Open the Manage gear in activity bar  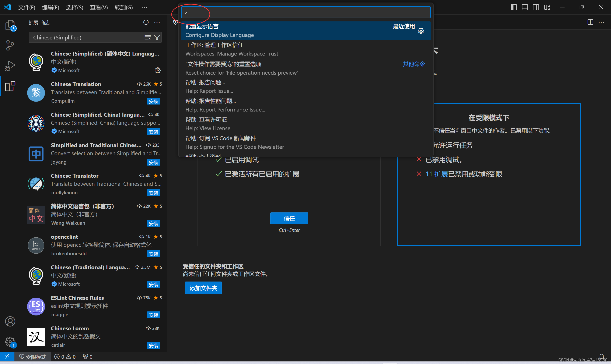[10, 342]
